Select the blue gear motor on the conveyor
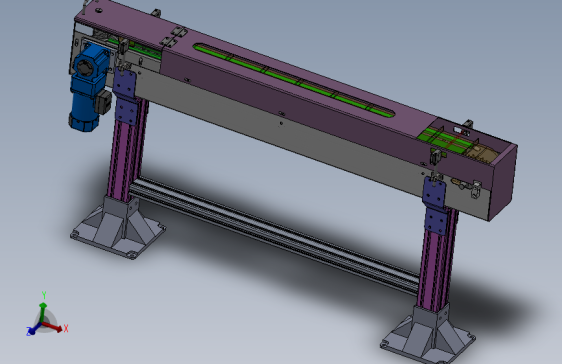The height and width of the screenshot is (364, 562). coord(90,86)
